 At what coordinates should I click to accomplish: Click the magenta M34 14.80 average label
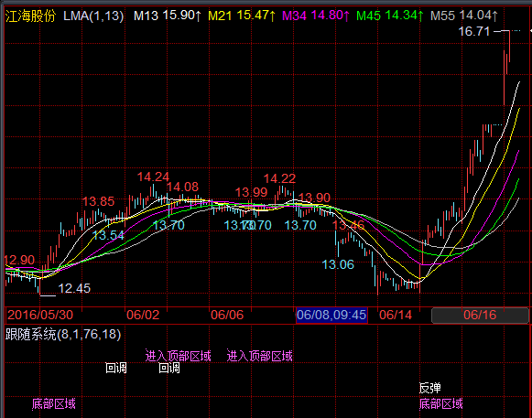(x=316, y=16)
